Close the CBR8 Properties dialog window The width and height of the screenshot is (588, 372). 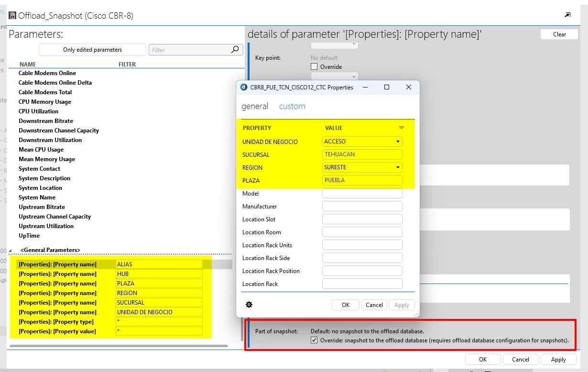pyautogui.click(x=408, y=87)
